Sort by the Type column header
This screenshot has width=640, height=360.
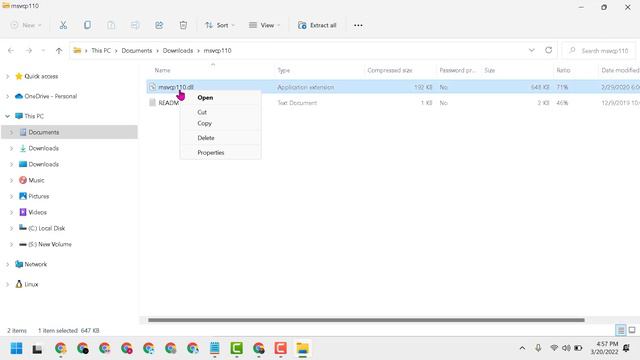pyautogui.click(x=284, y=70)
